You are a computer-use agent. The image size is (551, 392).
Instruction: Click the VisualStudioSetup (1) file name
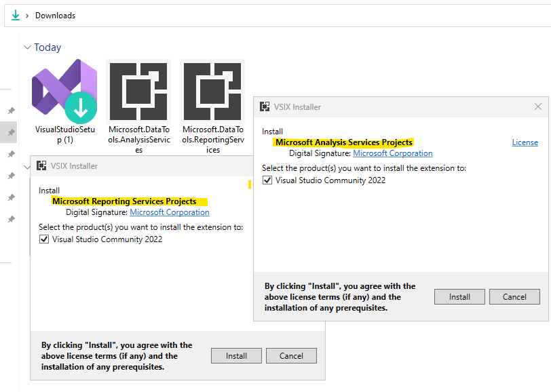tap(65, 134)
